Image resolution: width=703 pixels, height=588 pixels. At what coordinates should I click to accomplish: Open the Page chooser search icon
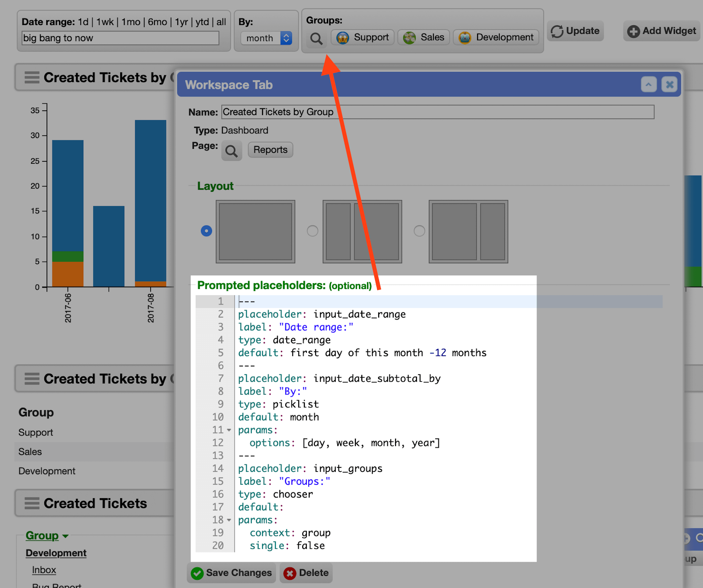pos(232,151)
